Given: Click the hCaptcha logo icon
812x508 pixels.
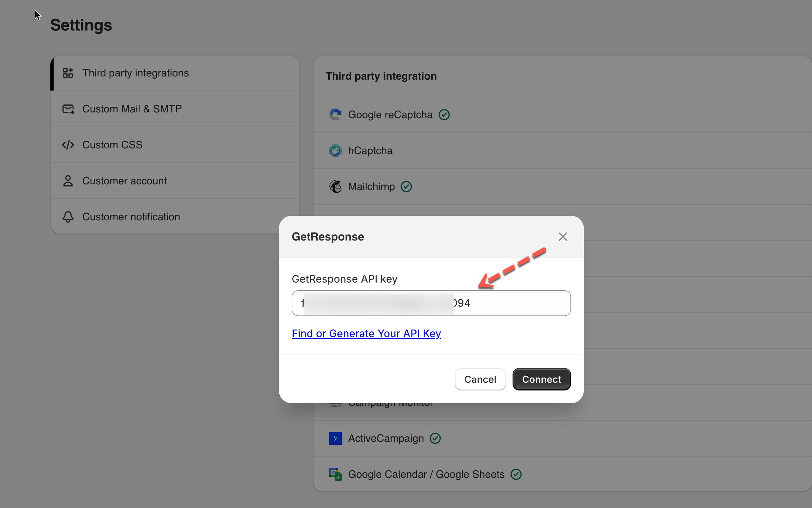Looking at the screenshot, I should 335,151.
